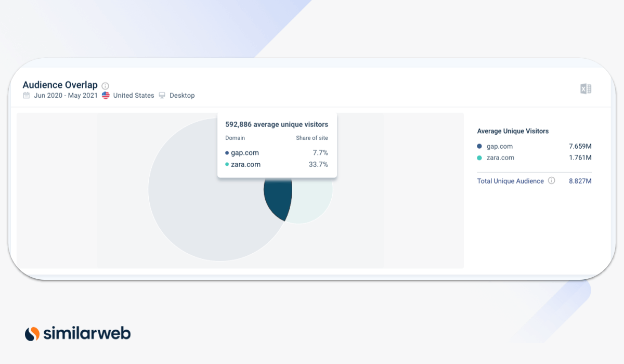Click the United States country label
This screenshot has height=364, width=624.
tap(134, 96)
